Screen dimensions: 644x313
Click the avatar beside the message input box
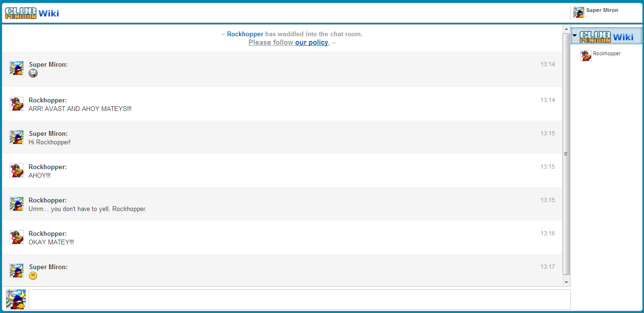pyautogui.click(x=16, y=300)
